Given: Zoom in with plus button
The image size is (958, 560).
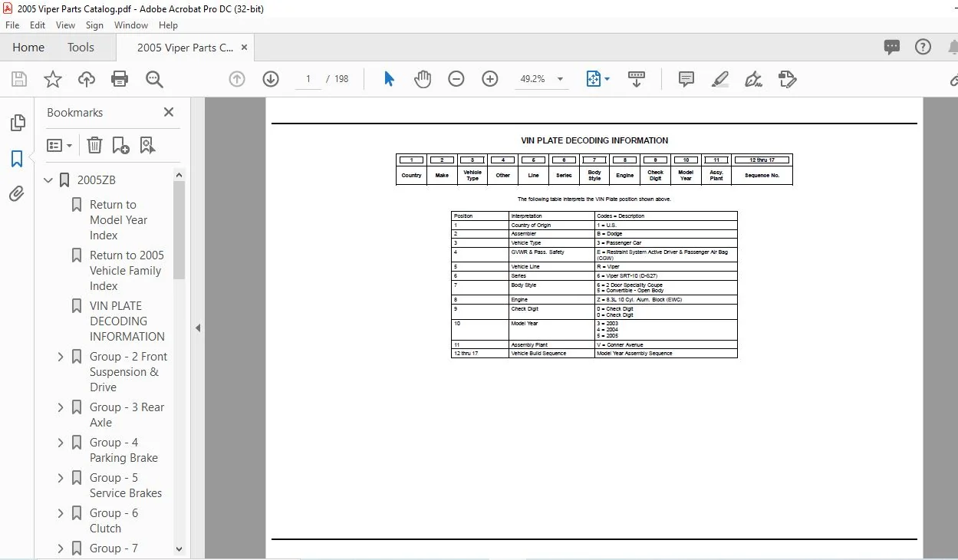Looking at the screenshot, I should click(489, 79).
